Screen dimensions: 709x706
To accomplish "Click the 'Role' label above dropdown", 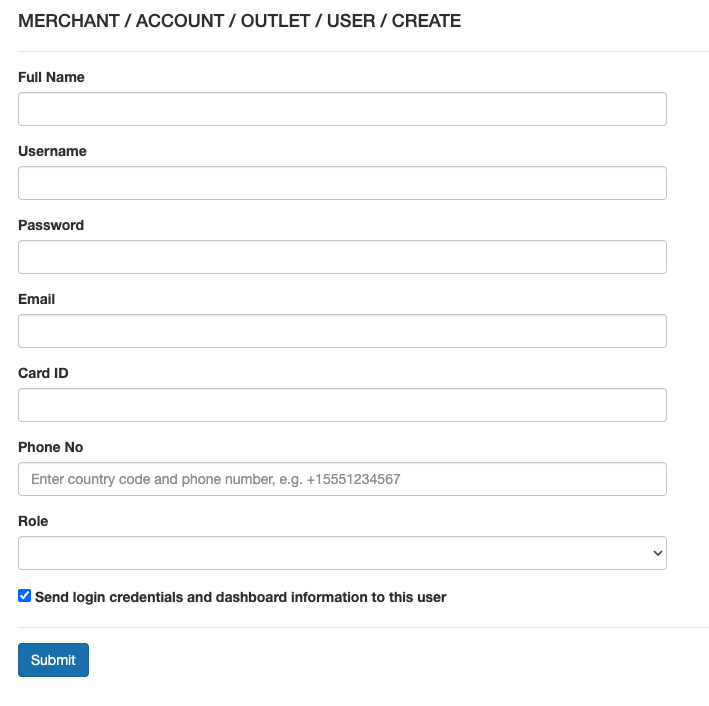I will (33, 521).
